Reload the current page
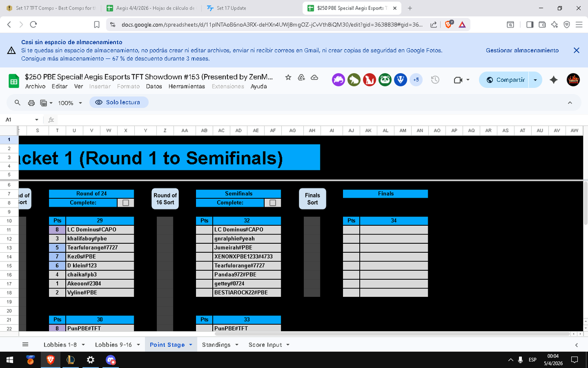 click(x=33, y=24)
